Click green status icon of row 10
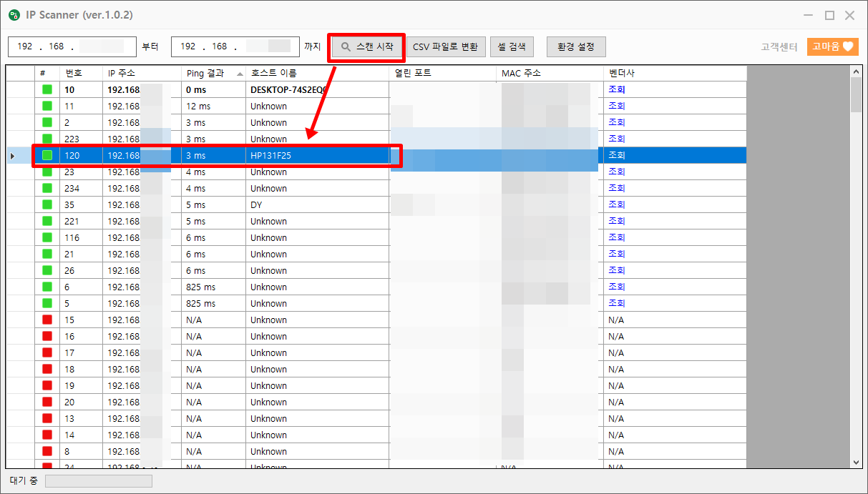 pyautogui.click(x=47, y=90)
